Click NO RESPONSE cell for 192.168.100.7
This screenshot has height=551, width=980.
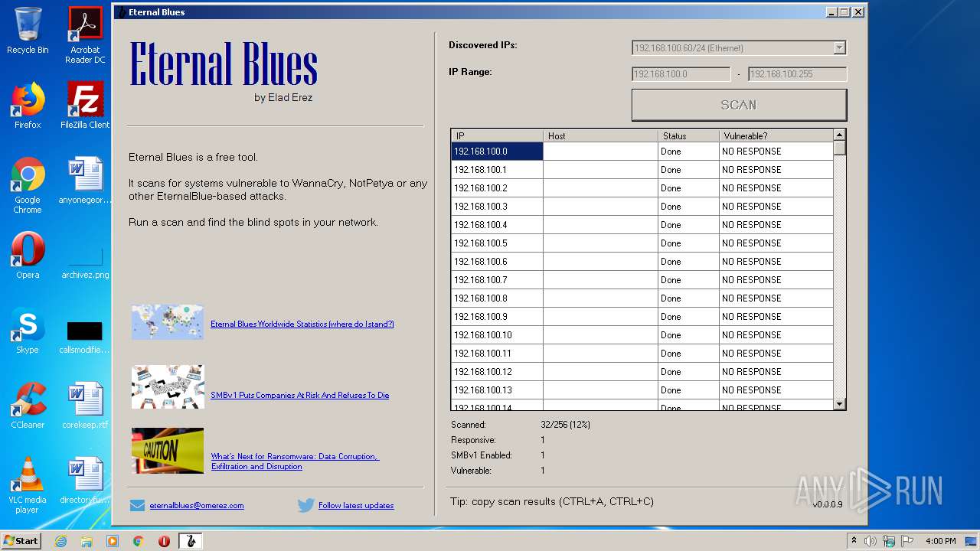point(776,280)
